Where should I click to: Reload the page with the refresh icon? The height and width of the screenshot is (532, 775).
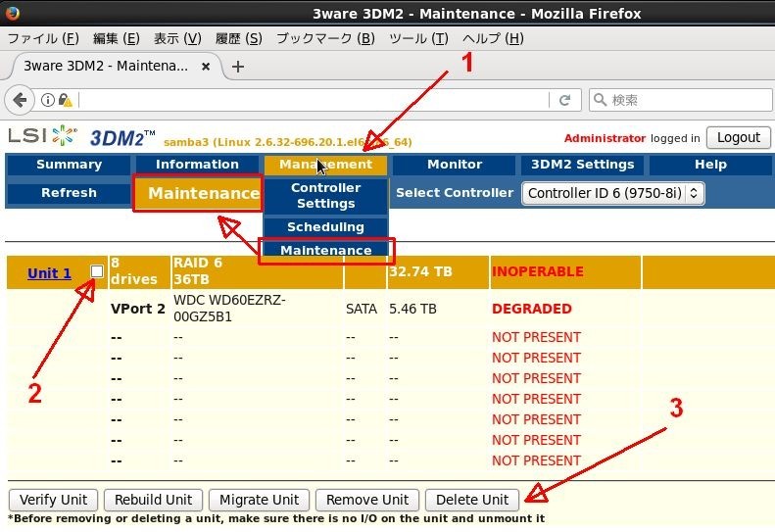point(565,100)
